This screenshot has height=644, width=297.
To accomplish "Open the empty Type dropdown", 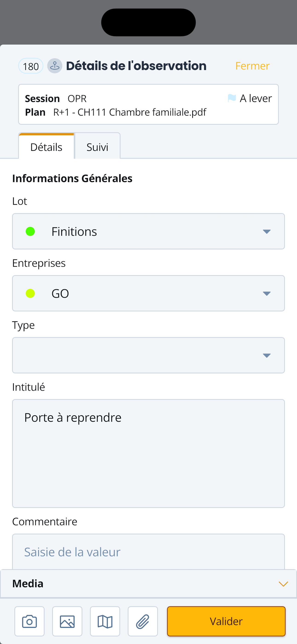I will [148, 355].
